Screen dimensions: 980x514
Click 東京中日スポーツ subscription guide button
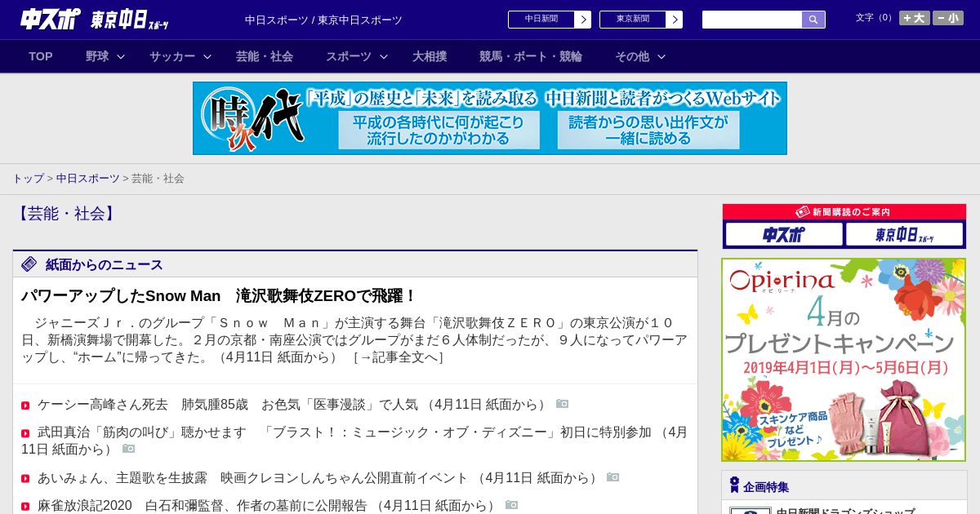[x=904, y=235]
